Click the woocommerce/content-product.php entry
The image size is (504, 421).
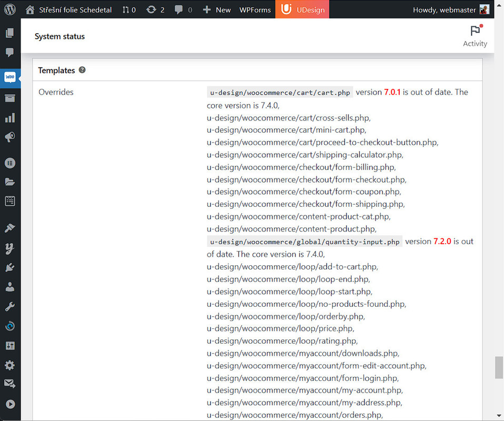292,228
